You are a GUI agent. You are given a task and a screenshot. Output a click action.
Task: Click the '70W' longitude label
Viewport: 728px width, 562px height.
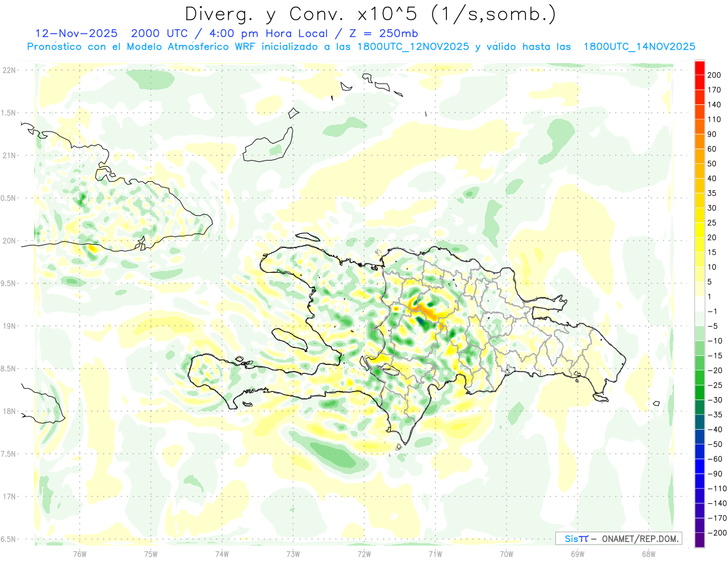506,554
